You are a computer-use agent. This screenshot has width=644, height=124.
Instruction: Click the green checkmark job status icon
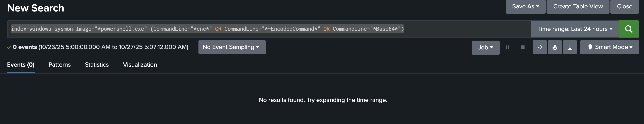pos(9,47)
